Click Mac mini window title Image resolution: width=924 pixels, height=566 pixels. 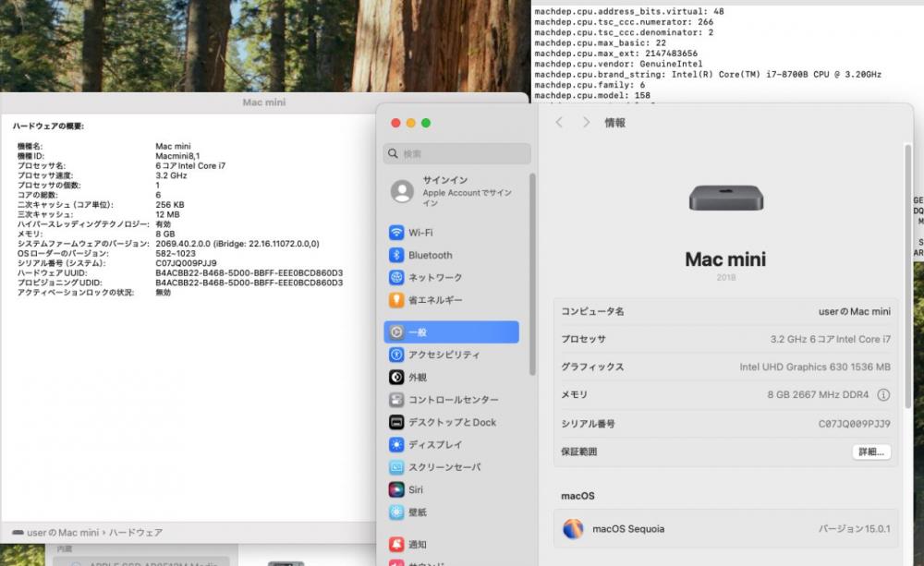point(264,102)
